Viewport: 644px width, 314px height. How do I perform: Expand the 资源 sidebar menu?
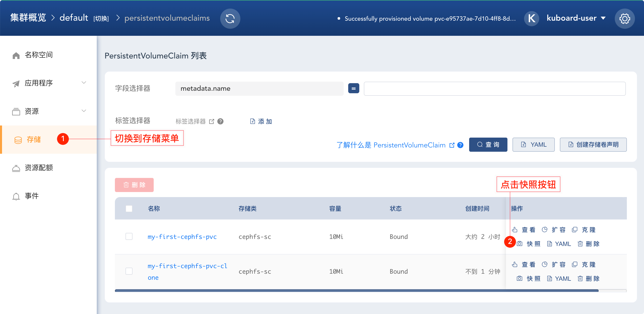[x=49, y=111]
